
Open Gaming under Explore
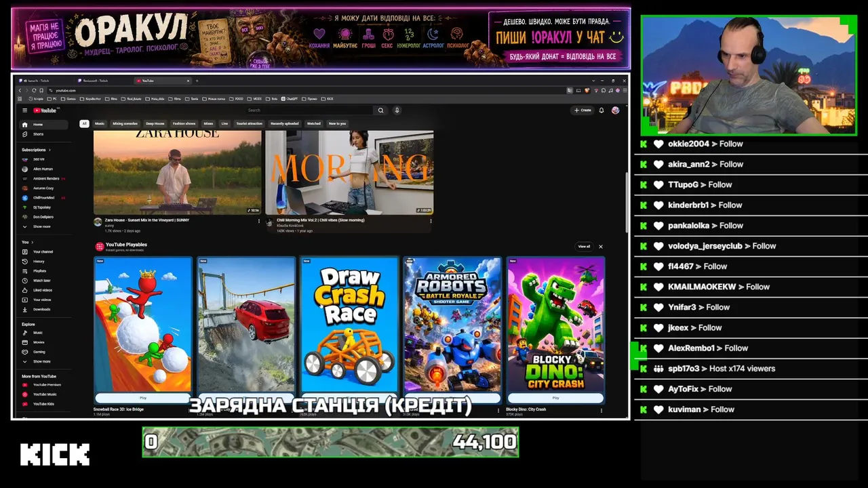click(x=45, y=352)
